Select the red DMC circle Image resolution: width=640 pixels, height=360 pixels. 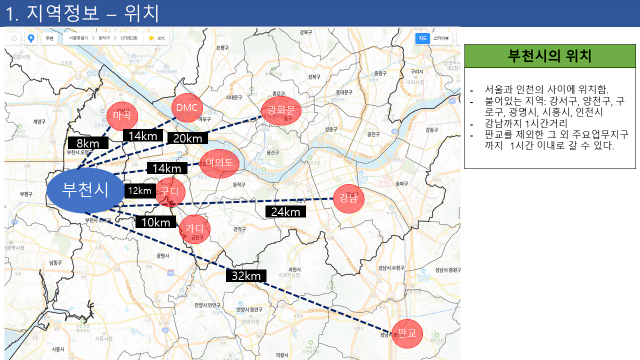pos(187,108)
